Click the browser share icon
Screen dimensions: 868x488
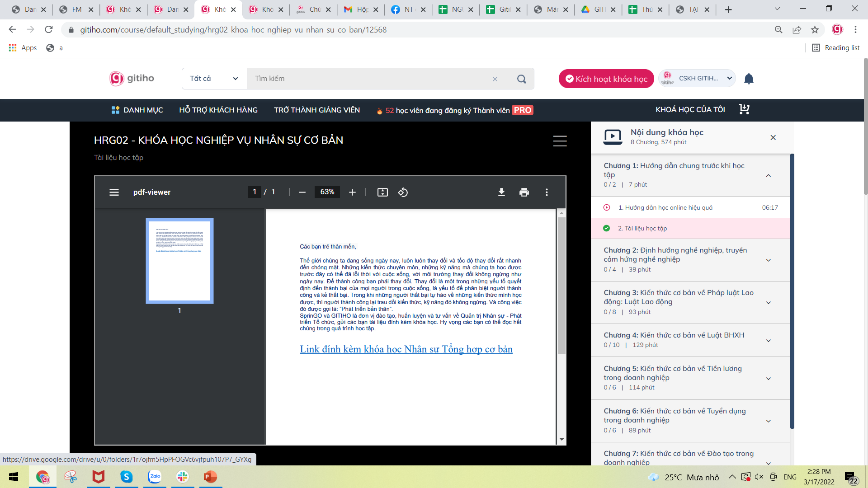pyautogui.click(x=797, y=30)
